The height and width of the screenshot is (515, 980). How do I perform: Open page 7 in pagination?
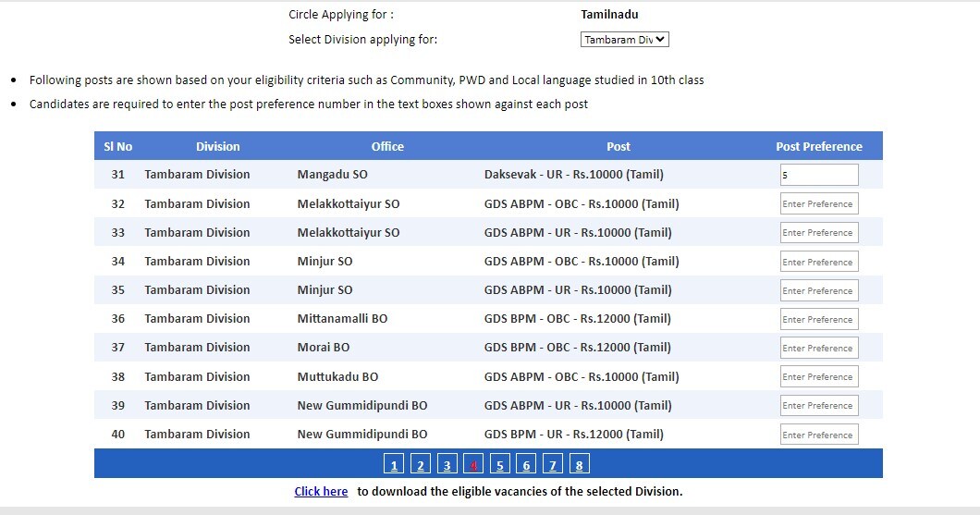click(553, 465)
